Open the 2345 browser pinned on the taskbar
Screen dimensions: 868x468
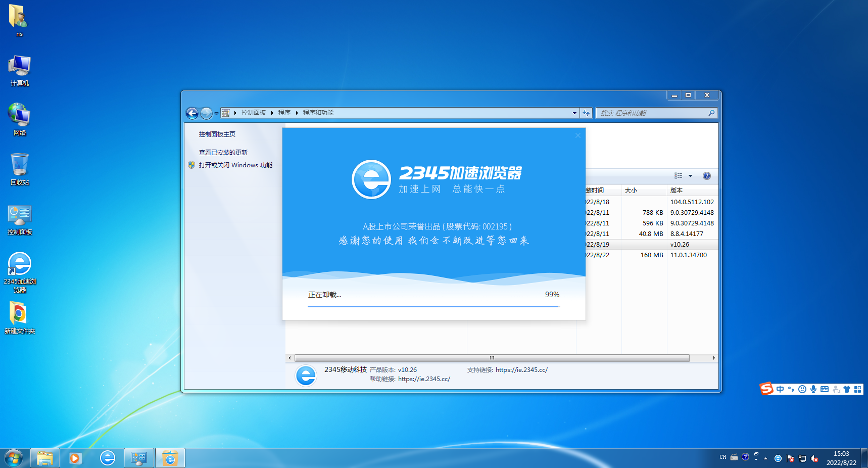(107, 458)
